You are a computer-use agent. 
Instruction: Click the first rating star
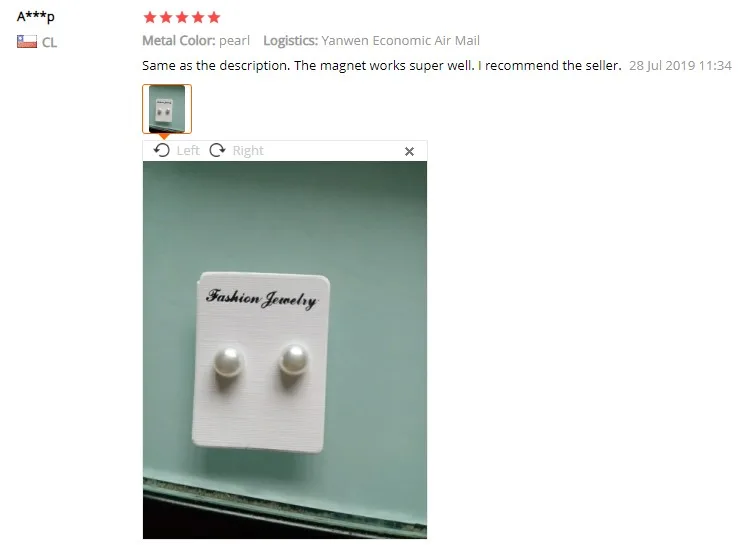150,17
